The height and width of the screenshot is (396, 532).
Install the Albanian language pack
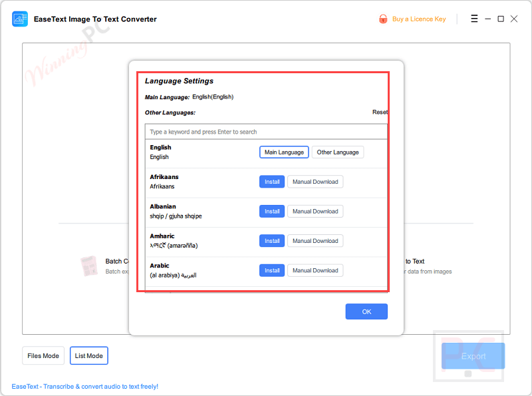point(271,211)
